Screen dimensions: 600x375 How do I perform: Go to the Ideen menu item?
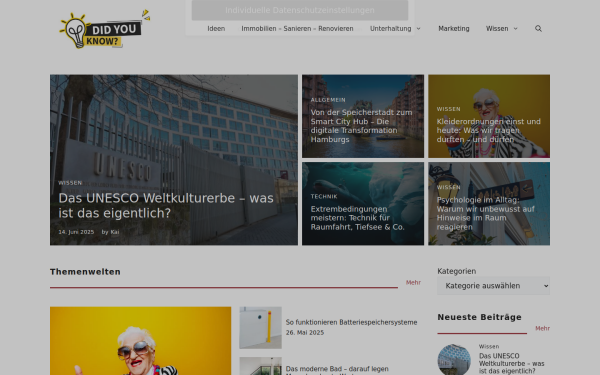pos(216,29)
